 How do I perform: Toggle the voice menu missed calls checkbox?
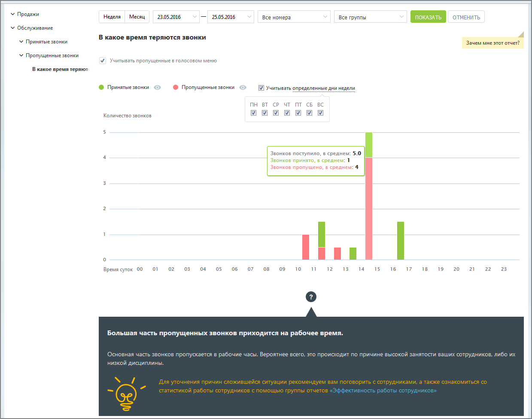(103, 61)
